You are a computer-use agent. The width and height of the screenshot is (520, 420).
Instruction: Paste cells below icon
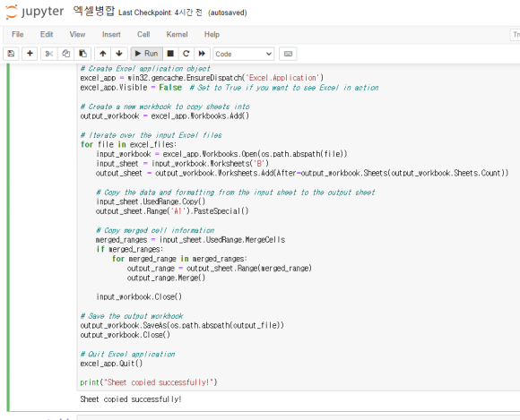[x=82, y=54]
